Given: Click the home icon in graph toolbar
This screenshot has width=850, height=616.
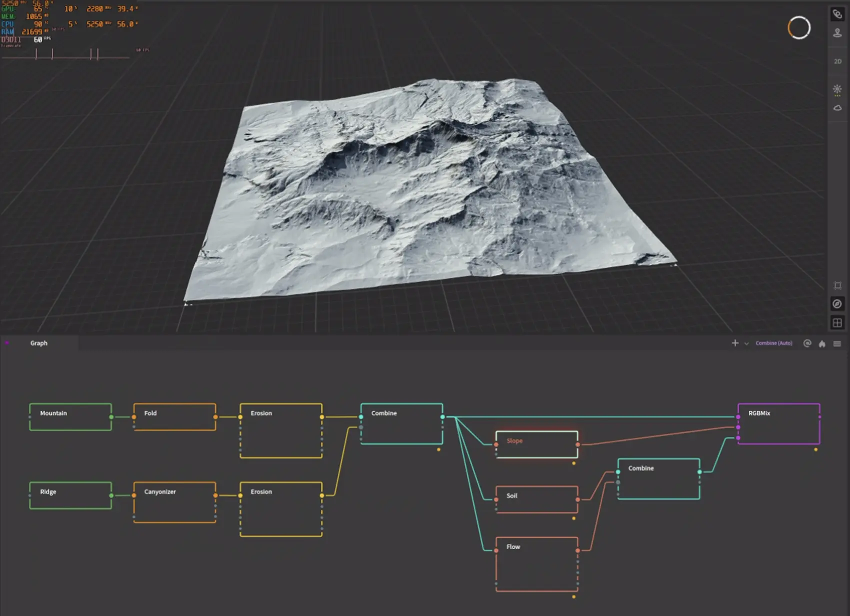Looking at the screenshot, I should pyautogui.click(x=822, y=343).
